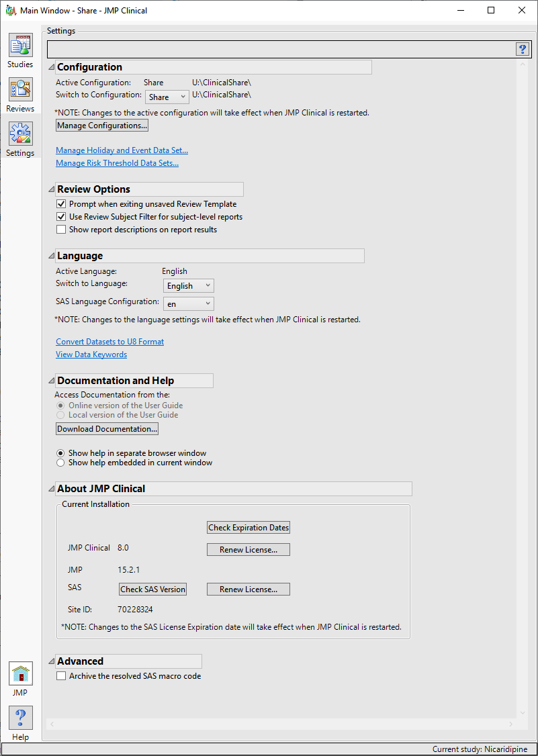
Task: Toggle Prompt when exiting unsaved Review Template
Action: click(61, 204)
